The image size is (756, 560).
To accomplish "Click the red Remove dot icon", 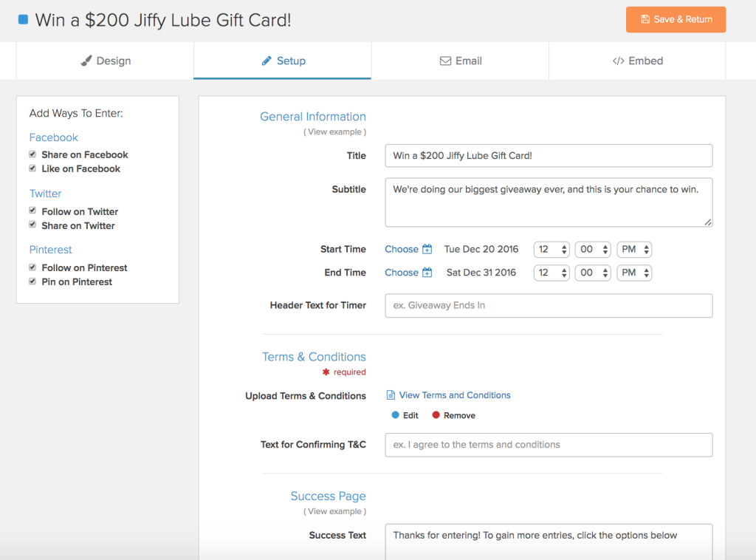I will click(436, 414).
